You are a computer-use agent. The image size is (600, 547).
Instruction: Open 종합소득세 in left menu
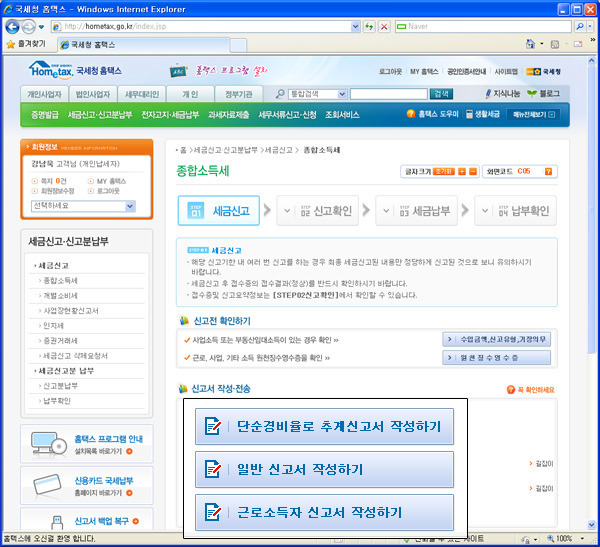pos(60,281)
